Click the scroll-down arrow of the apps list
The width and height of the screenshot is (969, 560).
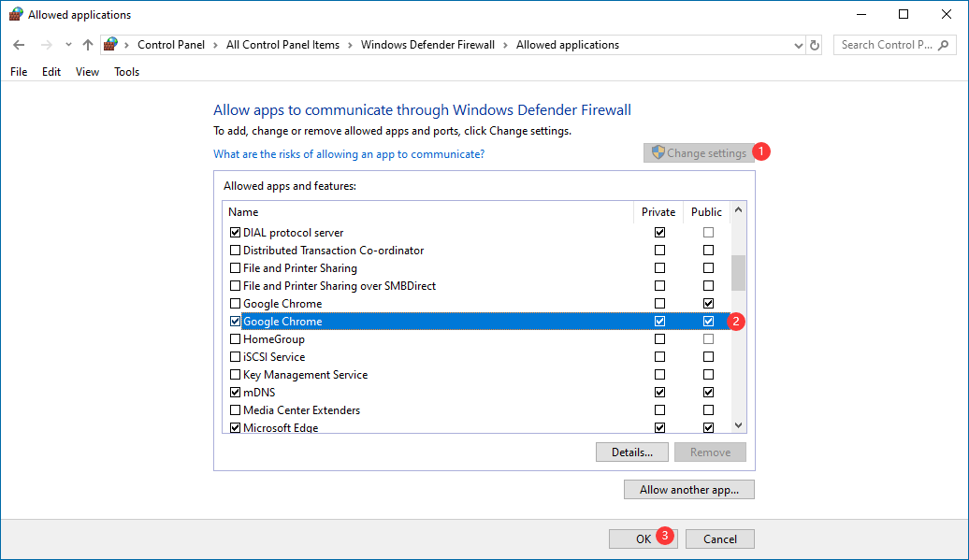click(738, 424)
